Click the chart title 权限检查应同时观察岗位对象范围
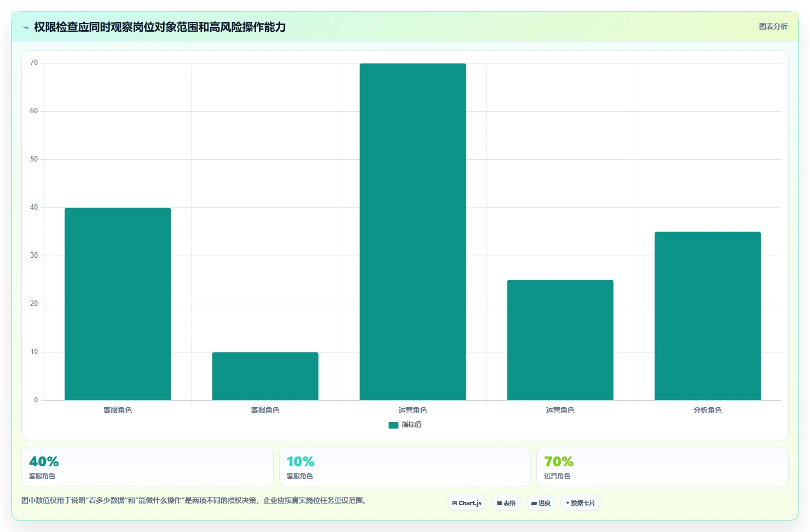The height and width of the screenshot is (532, 810). 160,27
